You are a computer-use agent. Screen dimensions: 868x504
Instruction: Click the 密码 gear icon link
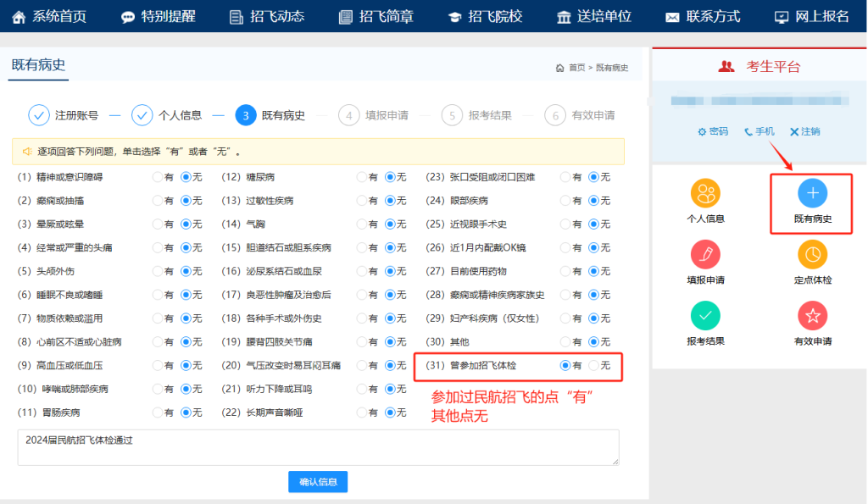(x=712, y=131)
